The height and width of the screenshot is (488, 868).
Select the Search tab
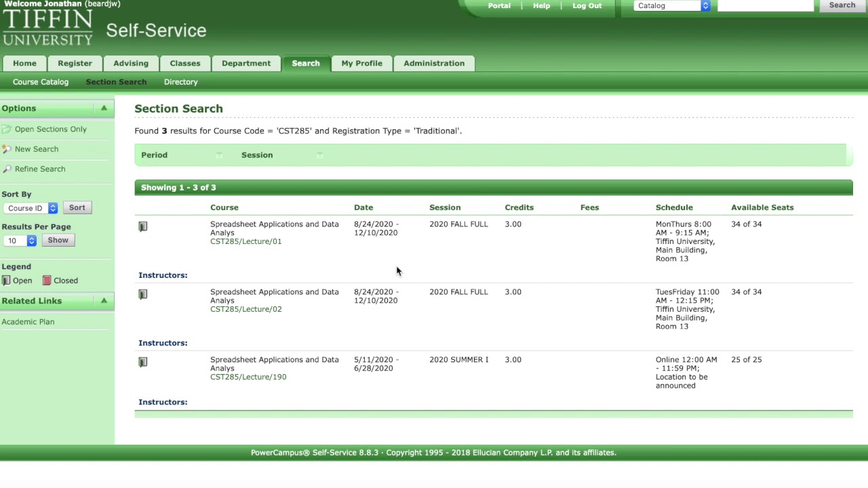tap(306, 63)
